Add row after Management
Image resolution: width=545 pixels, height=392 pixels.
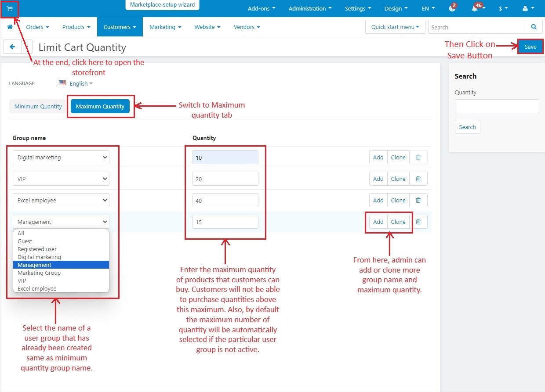click(x=378, y=222)
